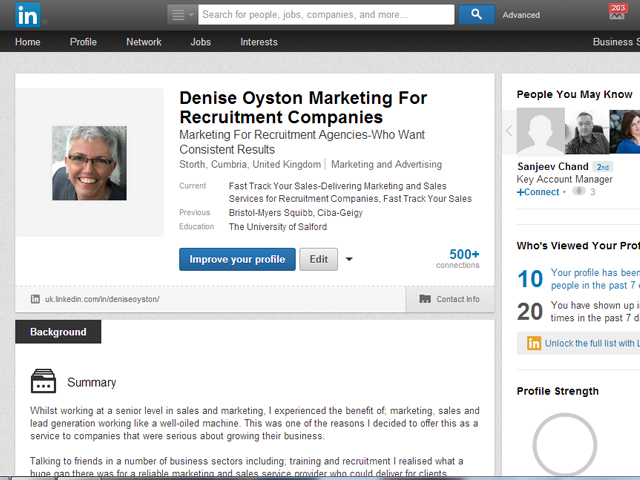Click Unlock the full list link

pos(592,343)
